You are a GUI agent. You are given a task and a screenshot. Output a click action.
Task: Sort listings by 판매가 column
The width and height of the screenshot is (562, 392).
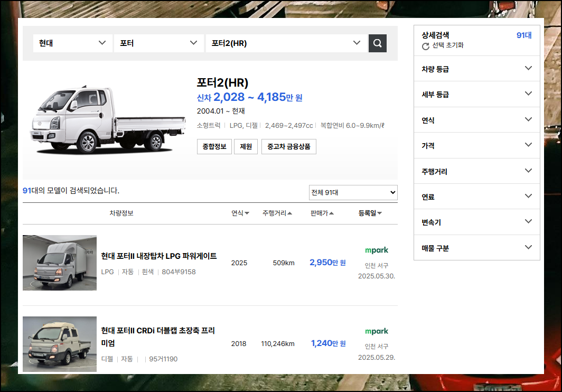(x=322, y=213)
